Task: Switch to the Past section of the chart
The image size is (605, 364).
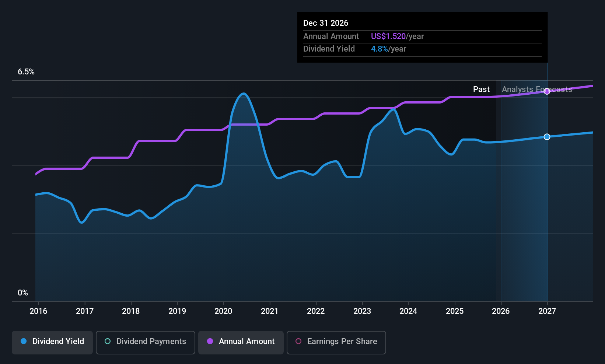Action: tap(481, 89)
